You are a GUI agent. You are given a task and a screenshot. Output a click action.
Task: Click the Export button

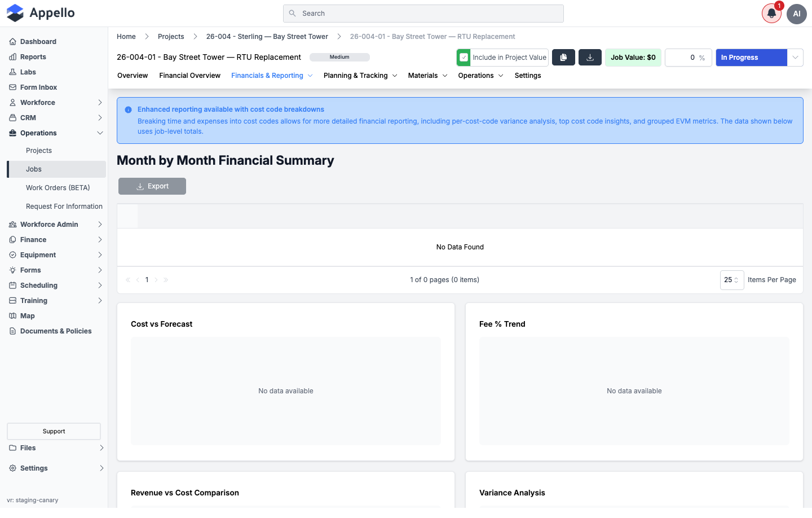152,186
